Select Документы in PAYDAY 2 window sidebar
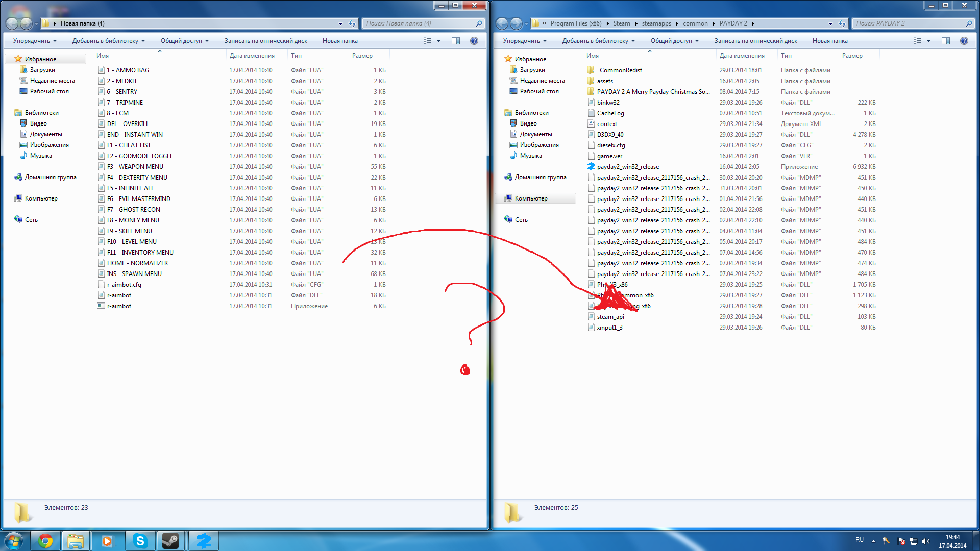Image resolution: width=980 pixels, height=551 pixels. click(x=536, y=134)
